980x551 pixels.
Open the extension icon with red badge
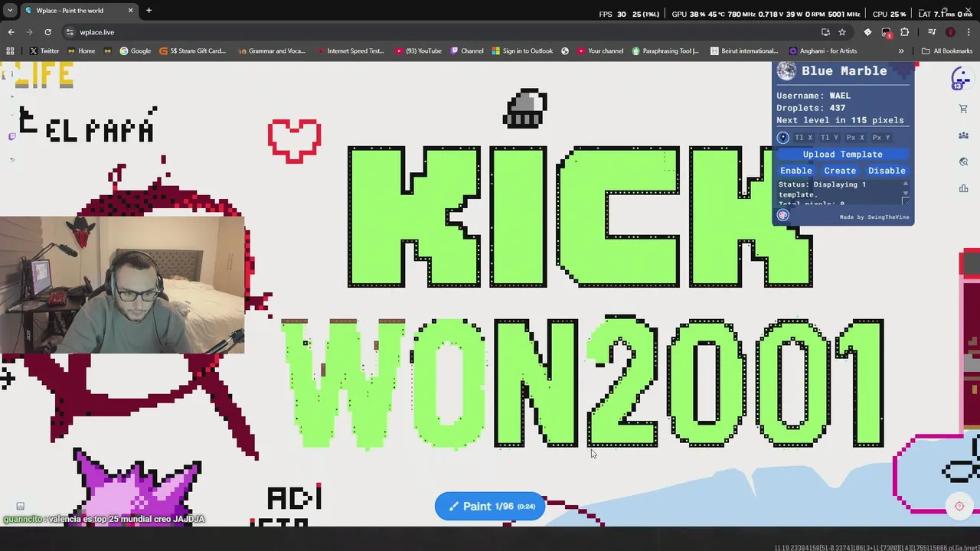point(886,32)
